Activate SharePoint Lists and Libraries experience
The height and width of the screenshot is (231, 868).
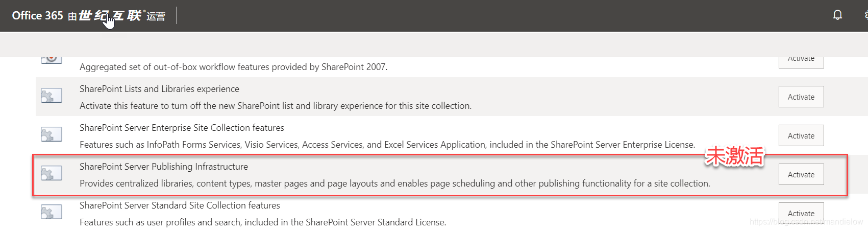[801, 97]
